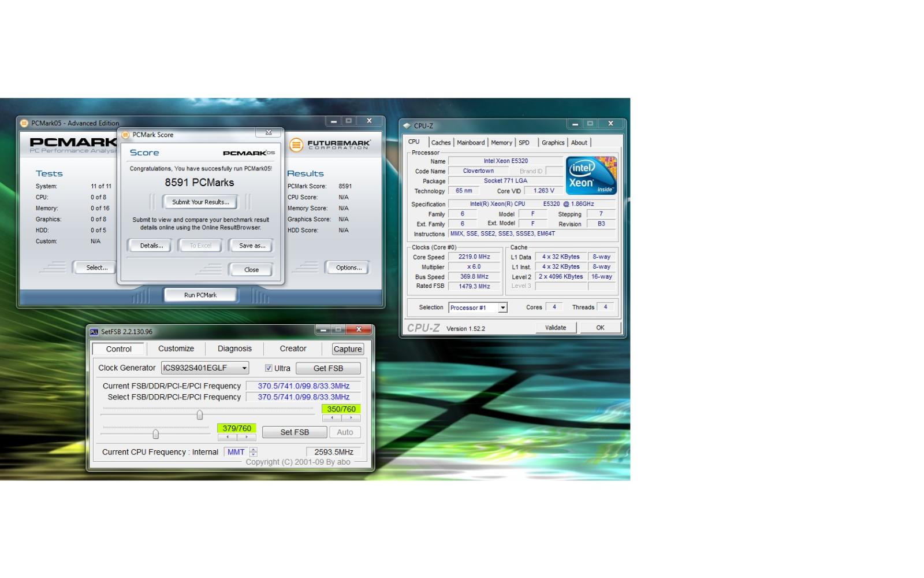Click the Validate button in CPU-Z

point(556,328)
